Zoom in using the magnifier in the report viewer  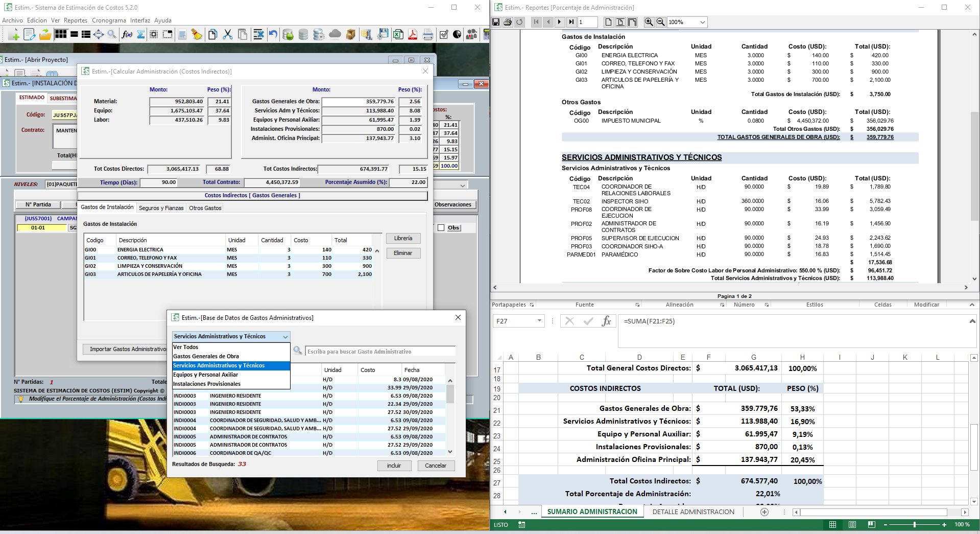[649, 22]
